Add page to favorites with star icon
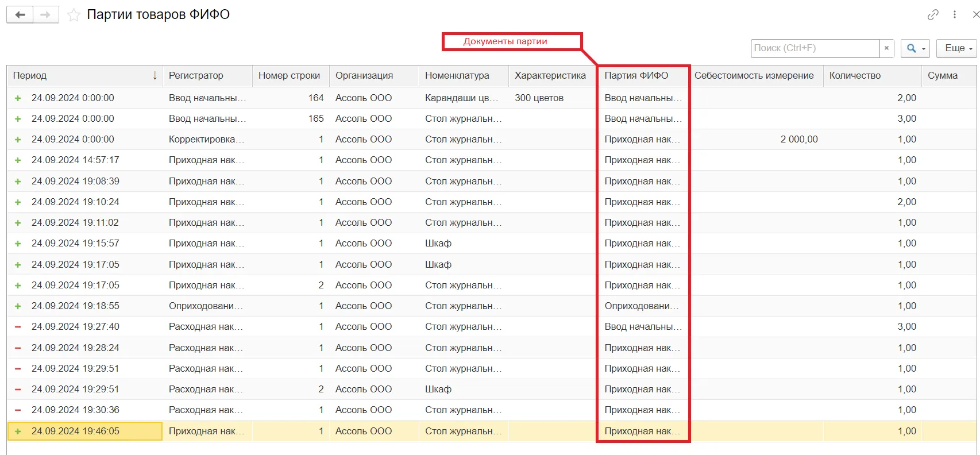Screen dimensions: 980x455 pyautogui.click(x=74, y=15)
